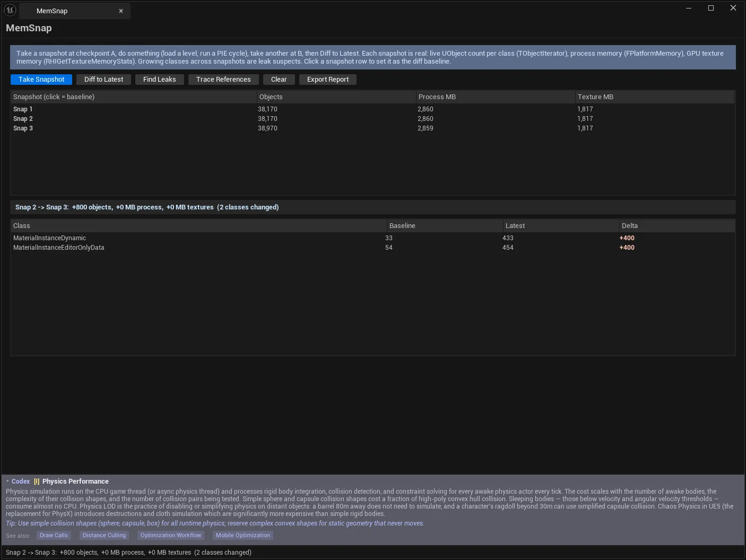The height and width of the screenshot is (560, 746).
Task: Sort by Process MB column header
Action: tap(496, 97)
